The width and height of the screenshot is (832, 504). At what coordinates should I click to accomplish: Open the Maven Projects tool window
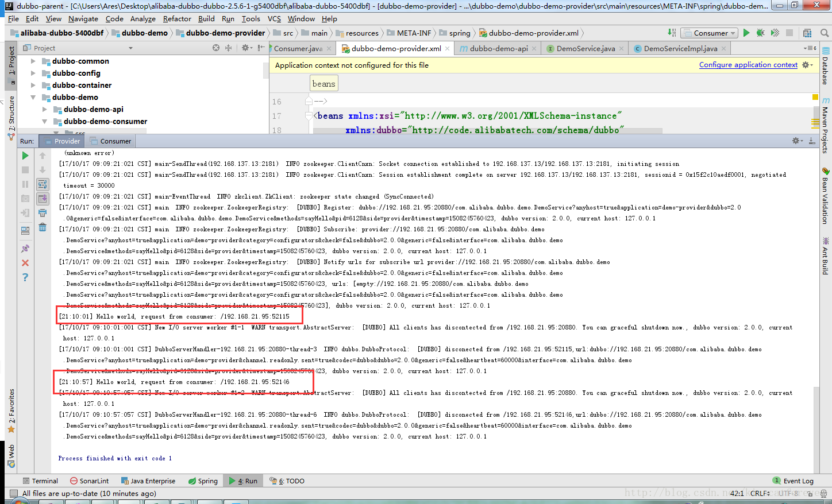[x=826, y=125]
